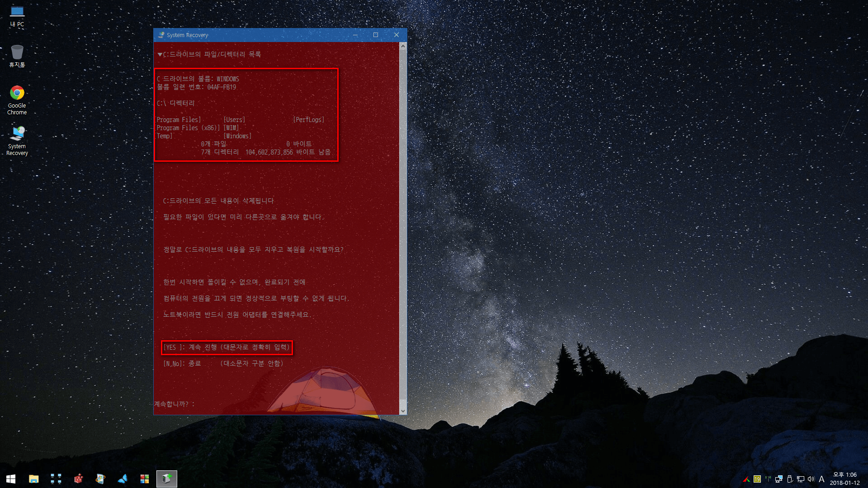The width and height of the screenshot is (868, 488).
Task: Click the 'C:\ 디렉터리' line
Action: coord(175,103)
